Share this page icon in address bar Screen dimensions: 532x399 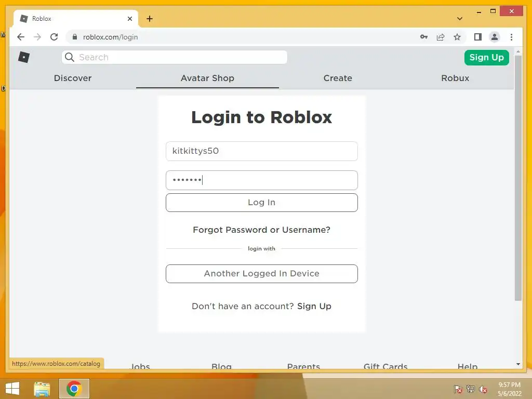point(441,37)
